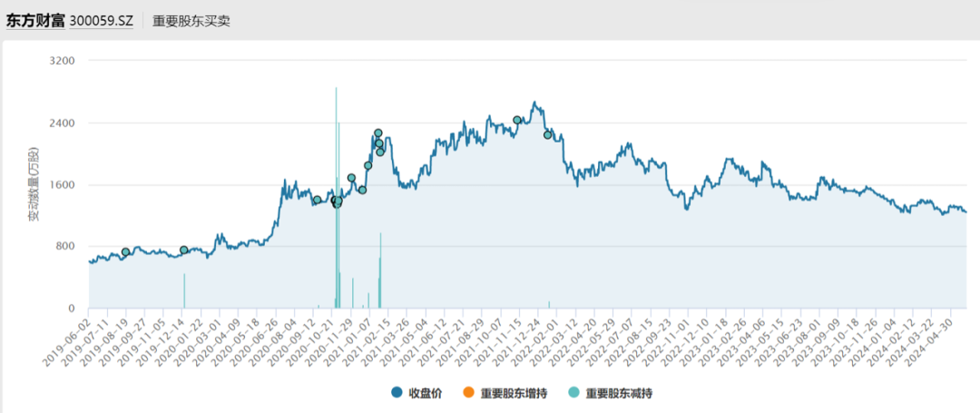The width and height of the screenshot is (980, 413).
Task: Click the marker just after the late-2021 peak
Action: (x=547, y=134)
